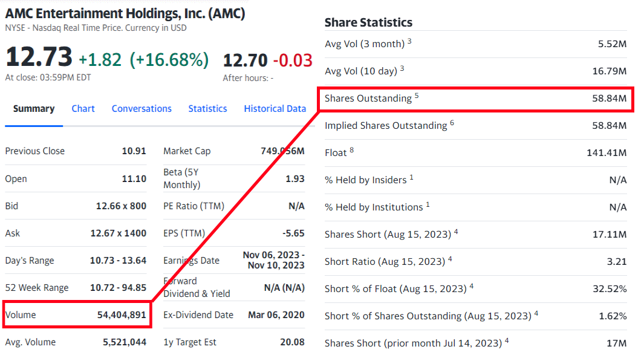Click the Bid value 12.66 x 800
644x355 pixels.
click(121, 206)
